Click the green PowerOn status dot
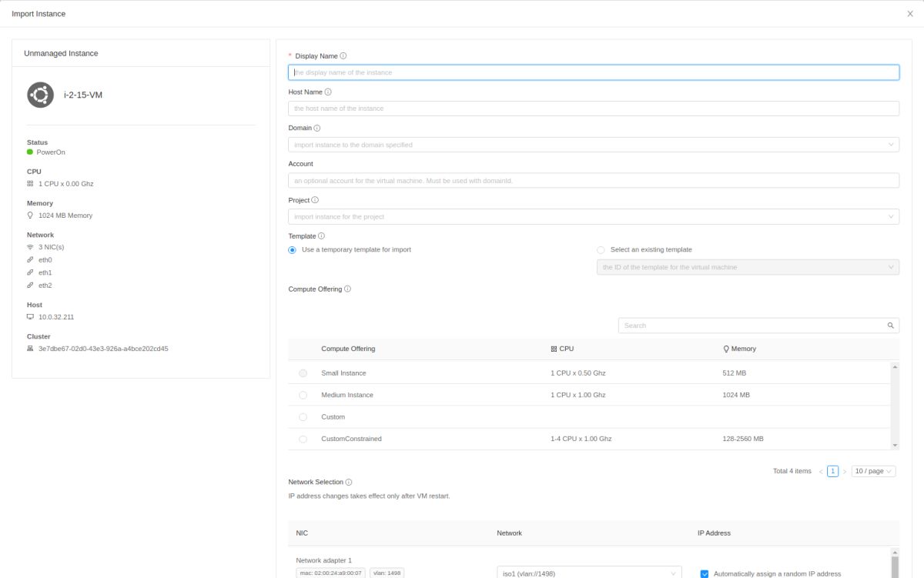924x578 pixels. (30, 152)
